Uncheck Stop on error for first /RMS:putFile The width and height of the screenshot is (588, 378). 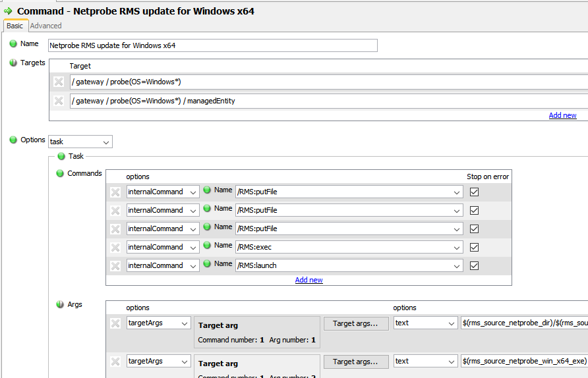pyautogui.click(x=475, y=192)
